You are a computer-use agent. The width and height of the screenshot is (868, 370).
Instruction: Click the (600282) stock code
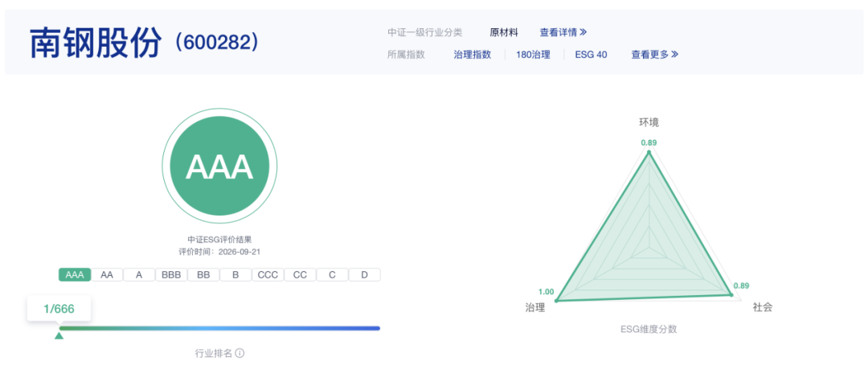[x=216, y=43]
